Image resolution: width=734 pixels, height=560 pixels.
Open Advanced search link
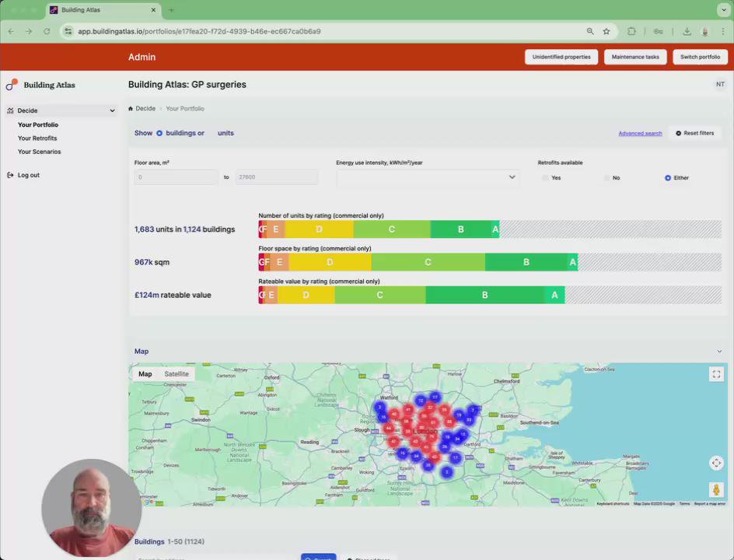pyautogui.click(x=640, y=134)
